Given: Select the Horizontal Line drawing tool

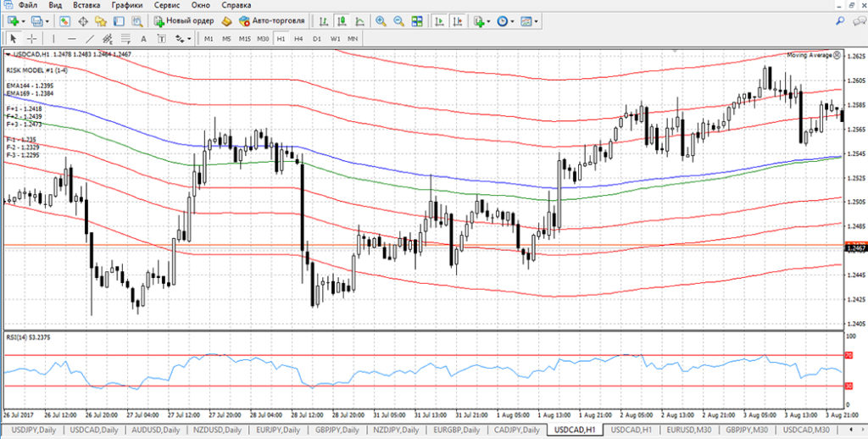Looking at the screenshot, I should pos(71,38).
